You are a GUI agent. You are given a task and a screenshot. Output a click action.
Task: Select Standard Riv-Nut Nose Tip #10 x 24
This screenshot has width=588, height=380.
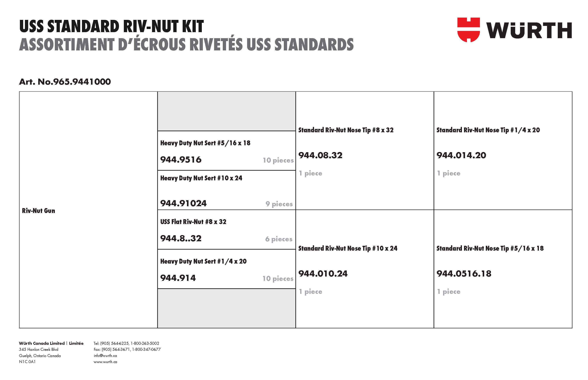(x=348, y=249)
